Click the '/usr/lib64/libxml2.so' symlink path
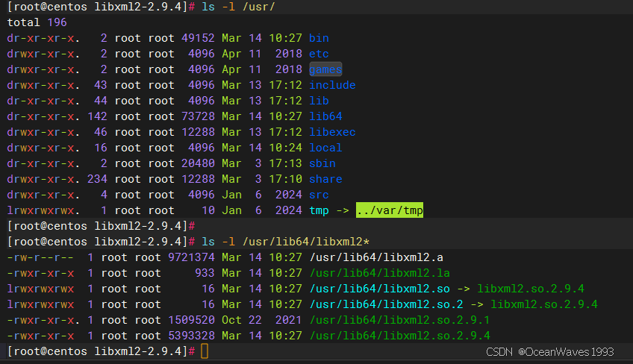The height and width of the screenshot is (364, 633). [x=379, y=289]
